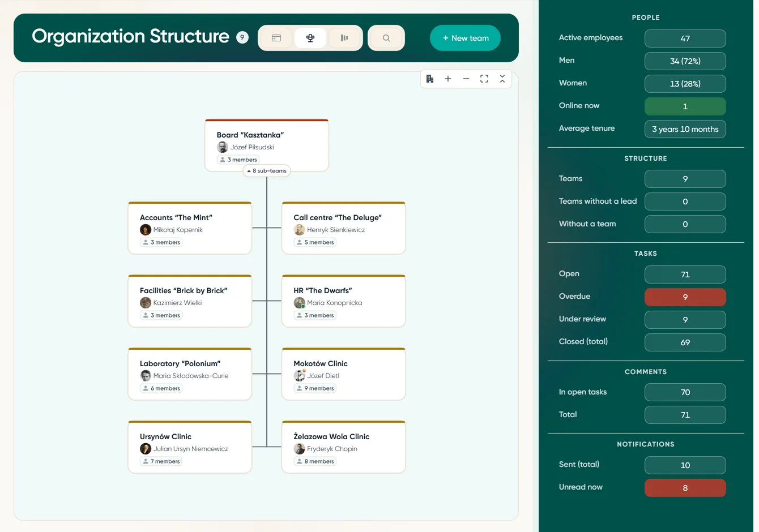This screenshot has height=532, width=759.
Task: Zoom in on the org chart
Action: [x=448, y=79]
